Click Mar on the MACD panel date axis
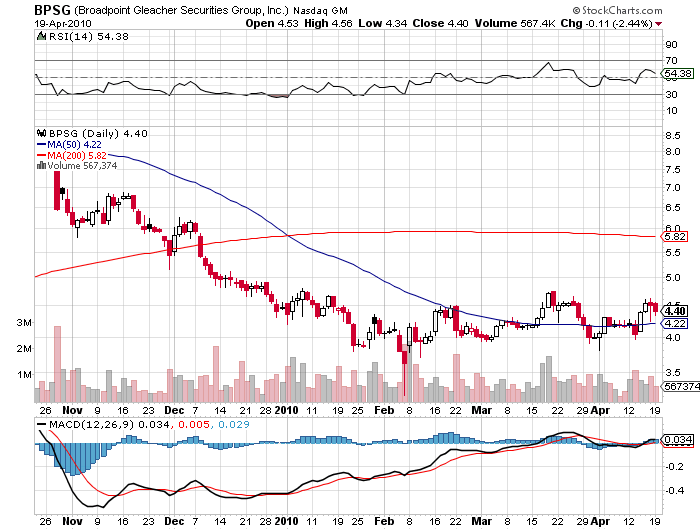 (x=482, y=521)
